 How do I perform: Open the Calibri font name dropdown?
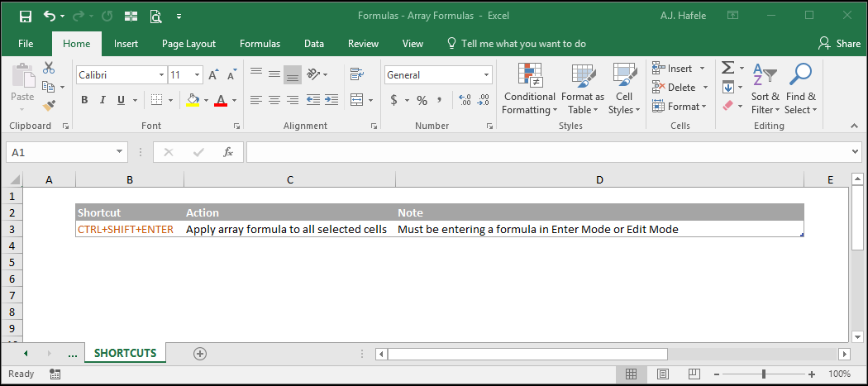click(162, 74)
